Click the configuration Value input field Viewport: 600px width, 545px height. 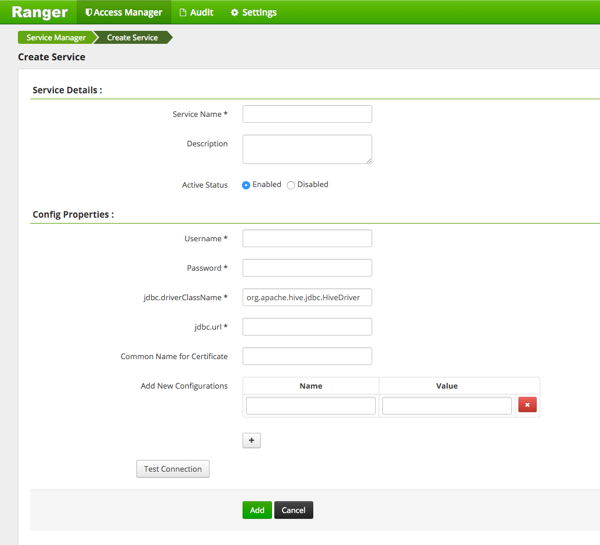click(x=447, y=405)
